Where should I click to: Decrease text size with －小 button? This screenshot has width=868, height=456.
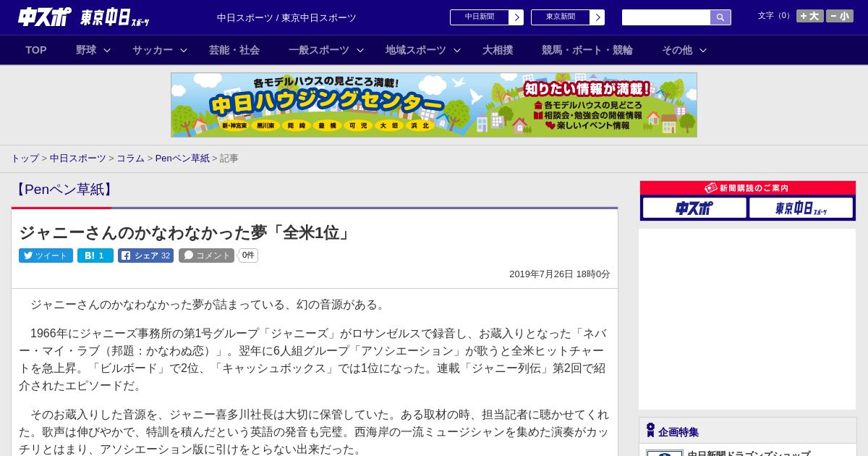point(840,16)
